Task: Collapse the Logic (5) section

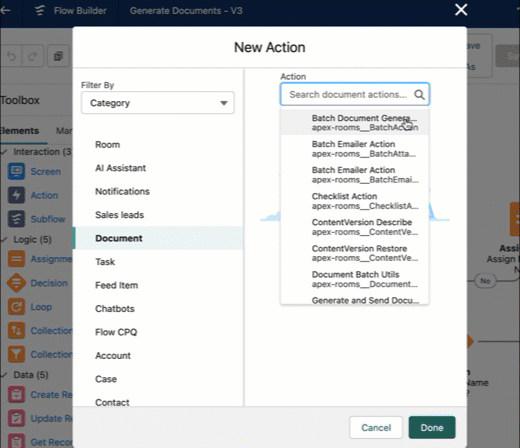Action: (x=4, y=239)
